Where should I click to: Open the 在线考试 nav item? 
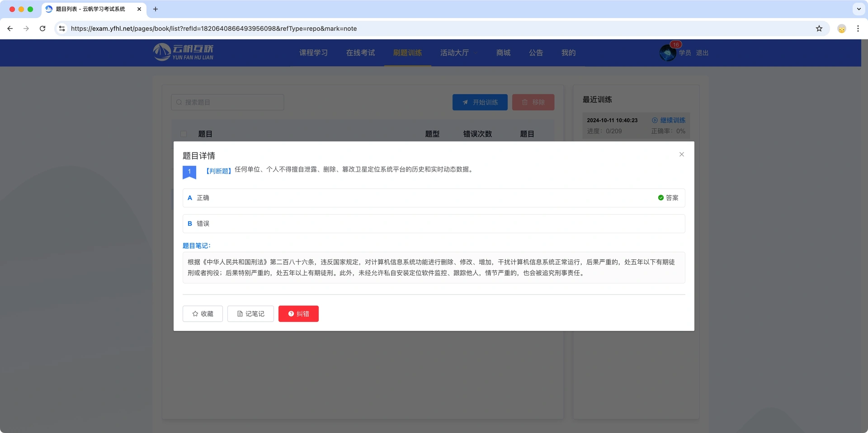click(360, 53)
